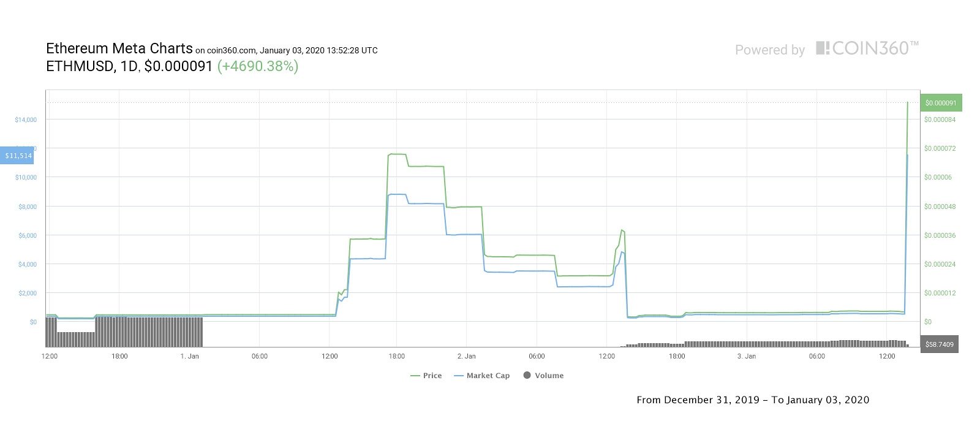This screenshot has height=429, width=980.
Task: Click the COIN360 logo
Action: [x=867, y=48]
